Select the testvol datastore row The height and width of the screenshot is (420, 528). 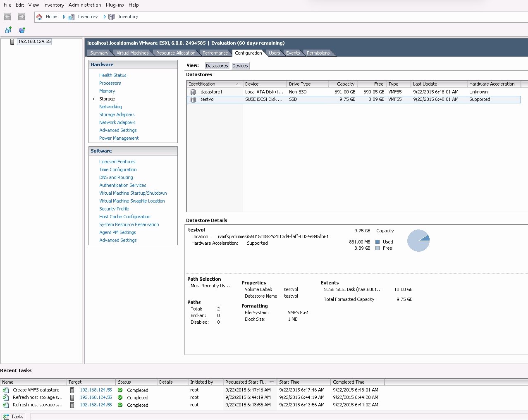(208, 100)
